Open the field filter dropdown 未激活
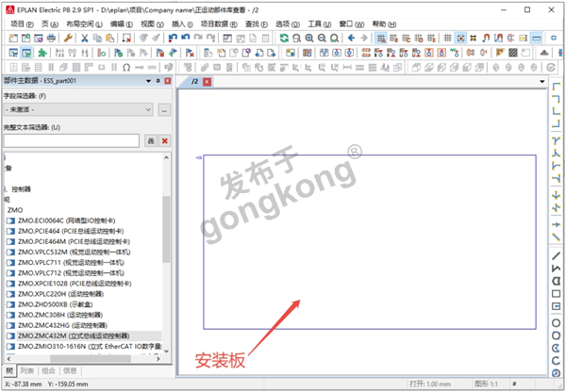 coord(78,109)
